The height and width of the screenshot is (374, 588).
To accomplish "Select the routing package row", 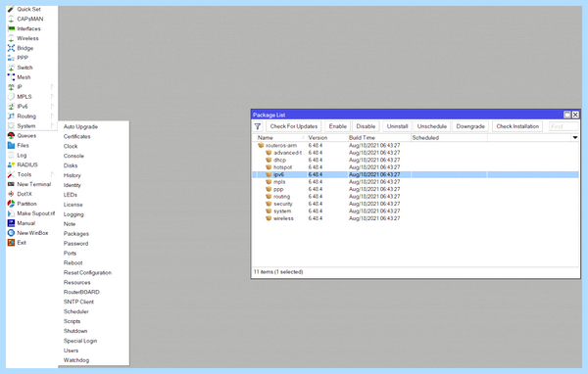I will pos(416,197).
